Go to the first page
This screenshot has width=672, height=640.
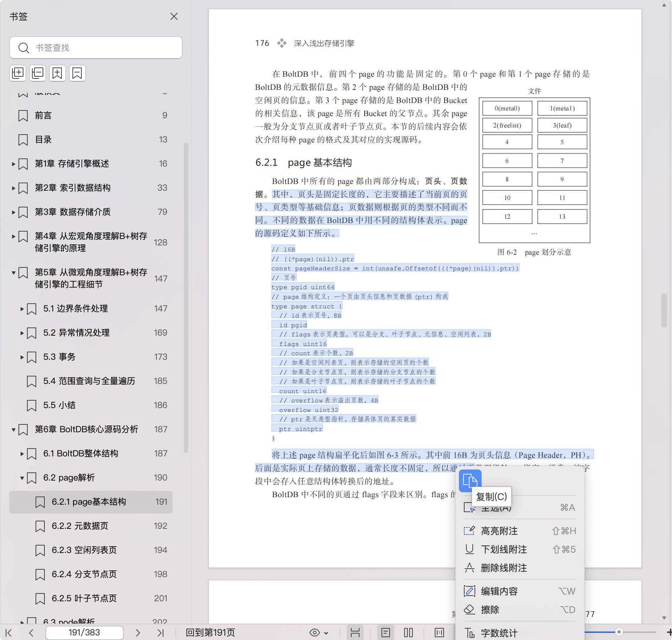[x=9, y=633]
